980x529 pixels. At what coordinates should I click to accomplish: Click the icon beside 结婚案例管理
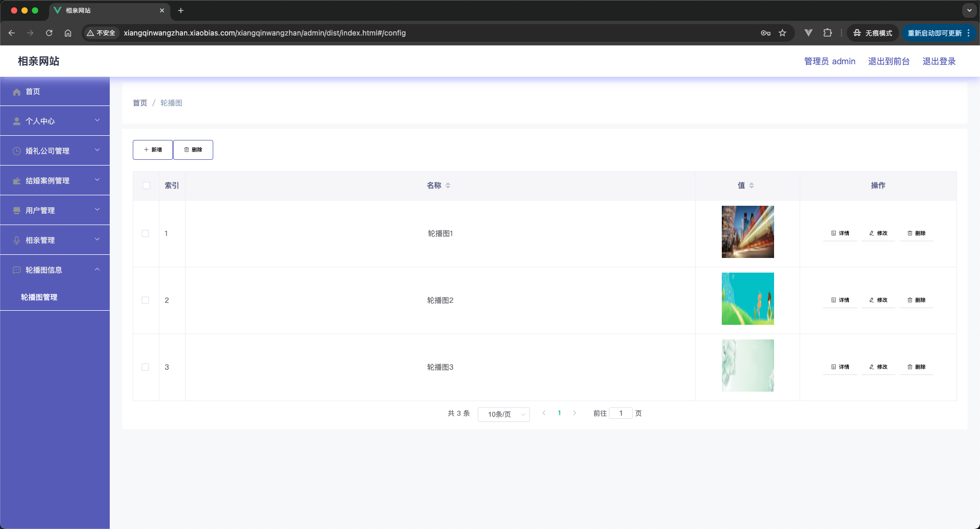click(x=17, y=181)
